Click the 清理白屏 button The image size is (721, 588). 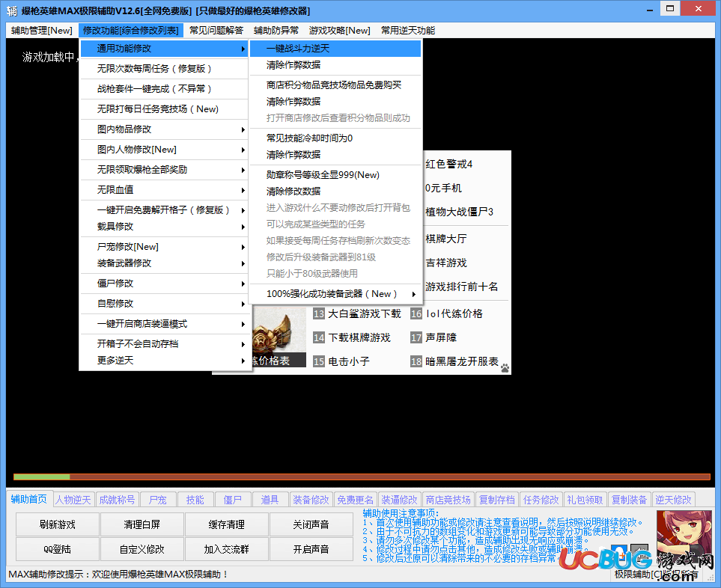(142, 524)
